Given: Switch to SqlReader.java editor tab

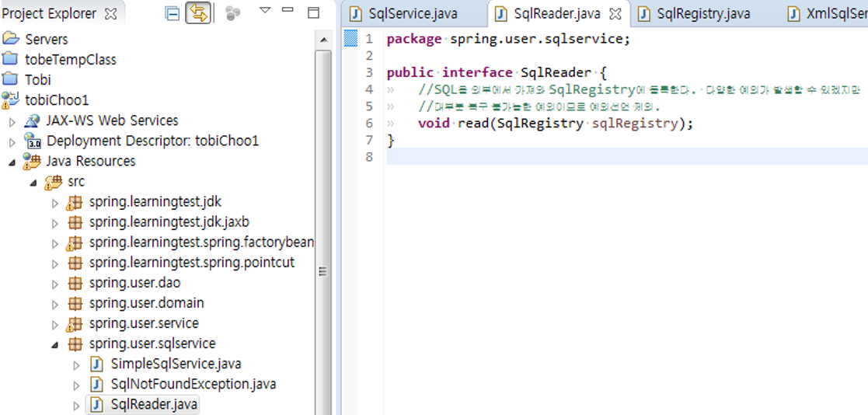Looking at the screenshot, I should [558, 14].
